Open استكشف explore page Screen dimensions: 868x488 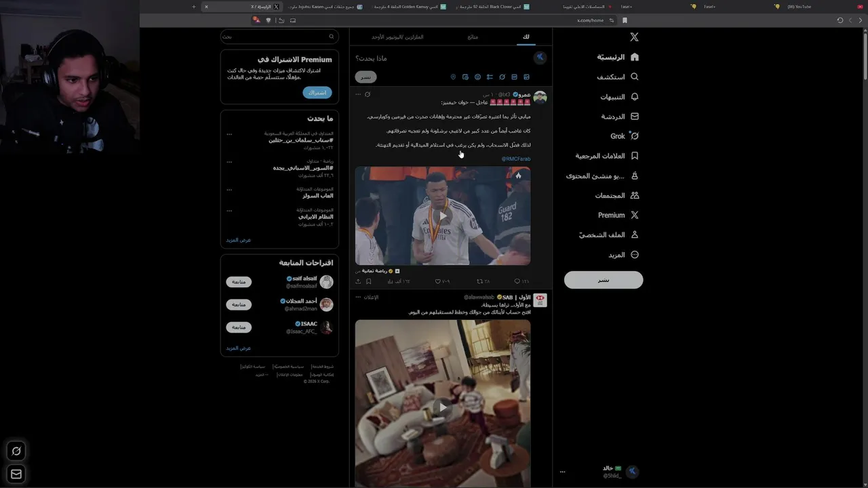click(x=618, y=77)
